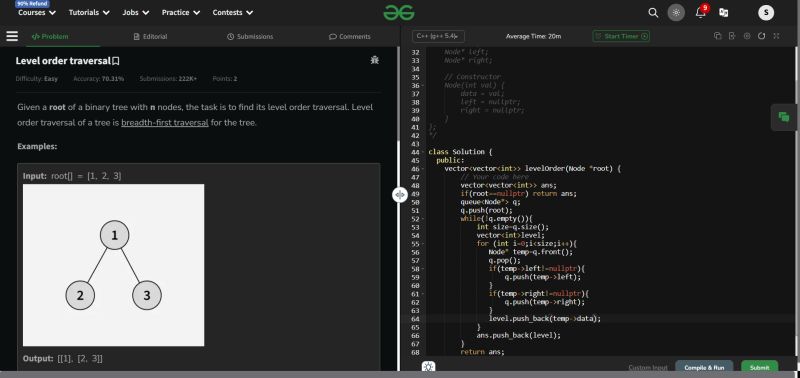The height and width of the screenshot is (378, 800).
Task: Open the search icon in header
Action: point(653,13)
